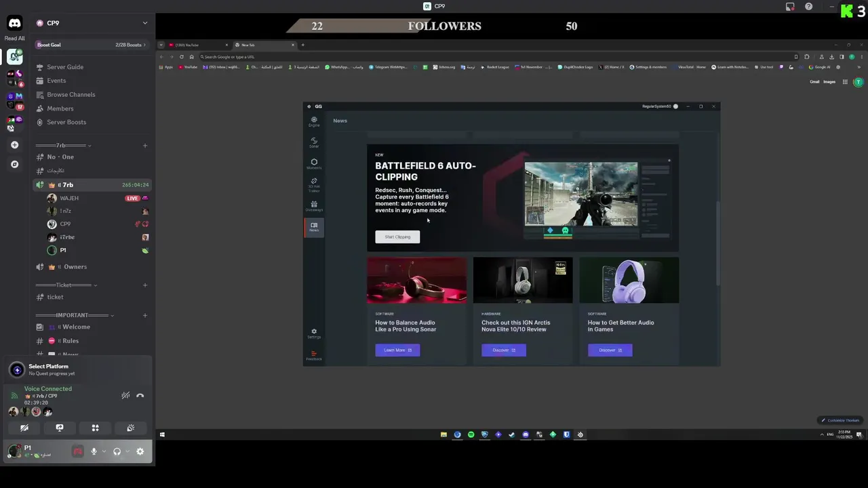This screenshot has width=868, height=488.
Task: Toggle noise suppression in voice panel
Action: [125, 395]
